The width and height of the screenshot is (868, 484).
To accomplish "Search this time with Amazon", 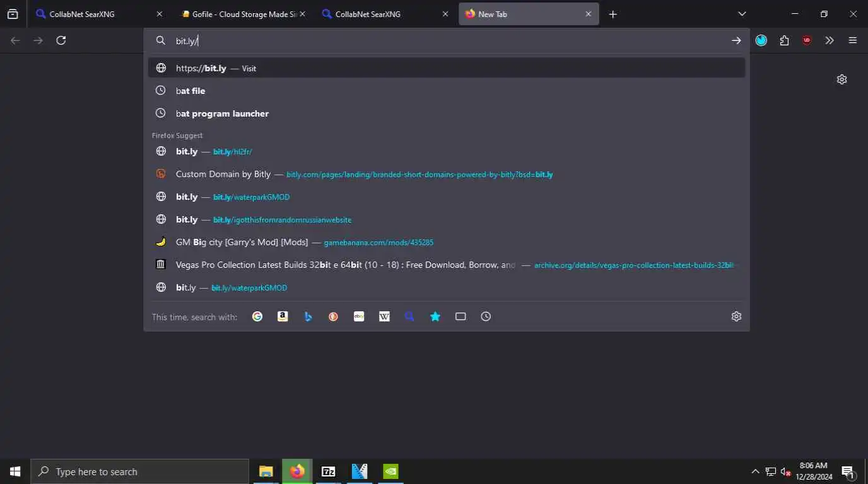I will coord(283,316).
